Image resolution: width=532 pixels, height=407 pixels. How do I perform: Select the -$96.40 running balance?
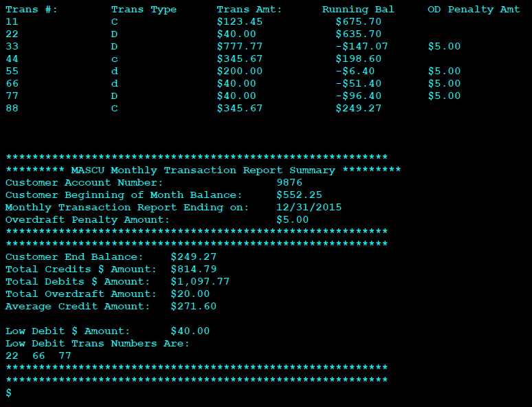pos(358,96)
